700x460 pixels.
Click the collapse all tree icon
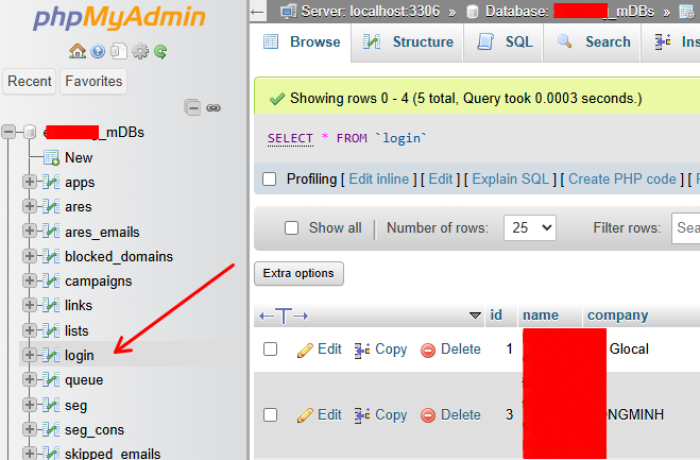tap(193, 107)
